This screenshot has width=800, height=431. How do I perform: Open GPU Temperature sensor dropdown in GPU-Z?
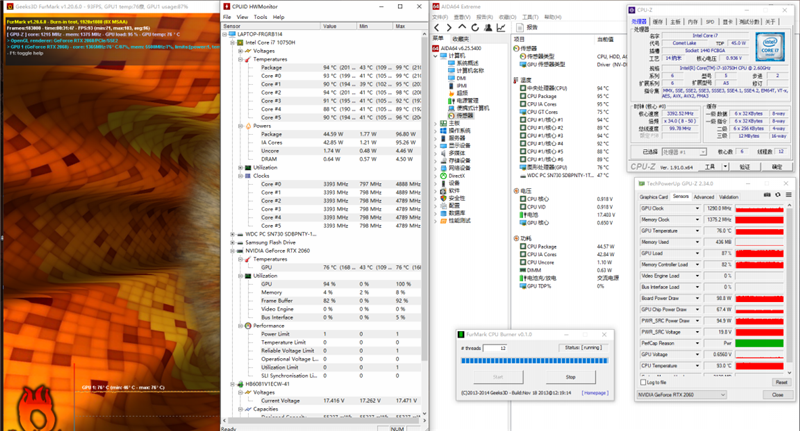(697, 231)
